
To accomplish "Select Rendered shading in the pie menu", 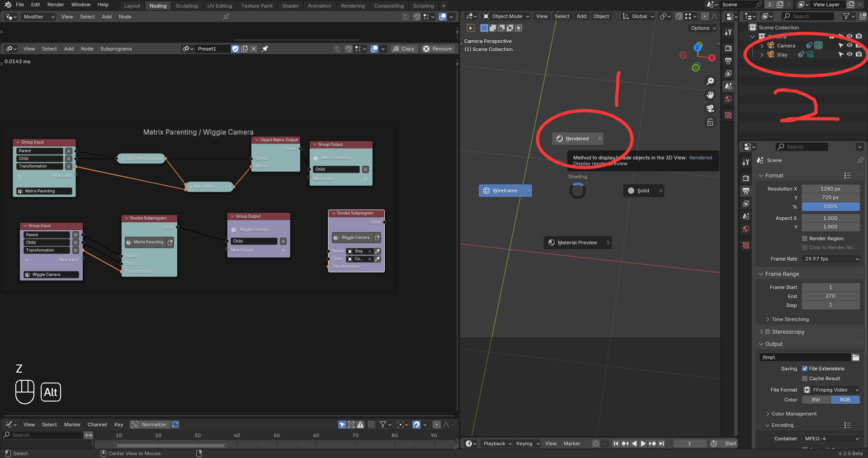I will click(x=577, y=139).
